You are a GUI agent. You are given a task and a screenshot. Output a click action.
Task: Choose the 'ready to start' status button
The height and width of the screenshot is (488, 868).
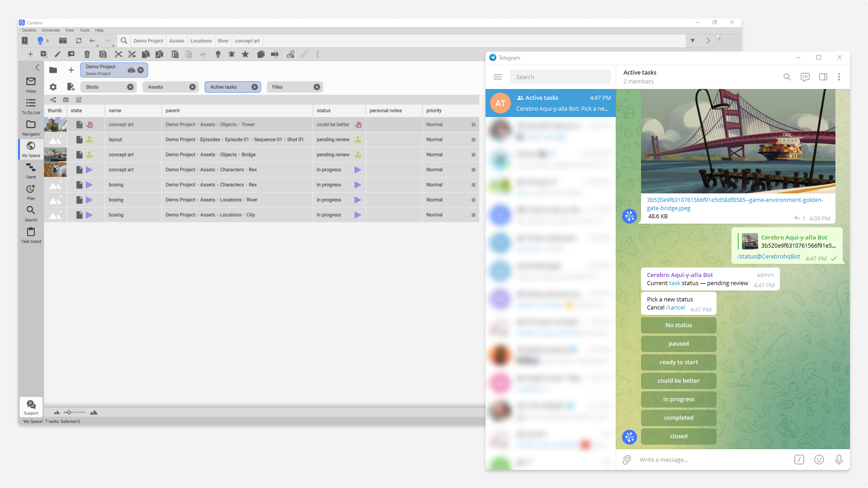pyautogui.click(x=679, y=362)
